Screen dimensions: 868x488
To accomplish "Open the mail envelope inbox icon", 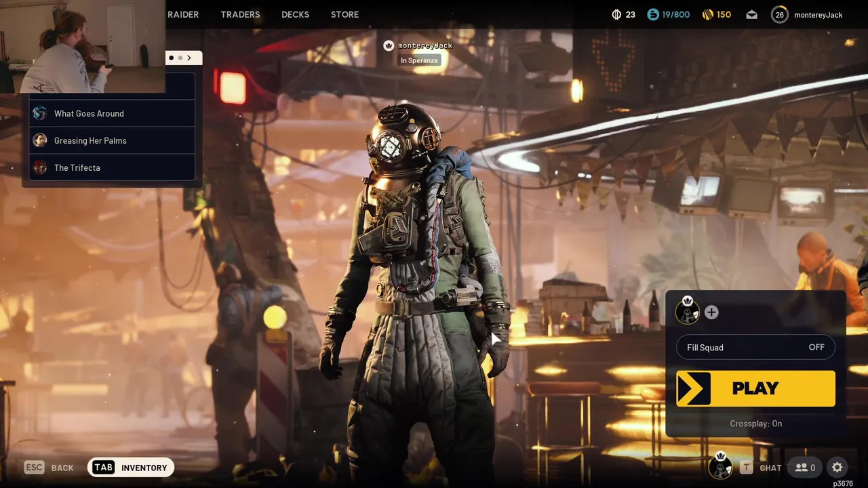I will (x=751, y=14).
